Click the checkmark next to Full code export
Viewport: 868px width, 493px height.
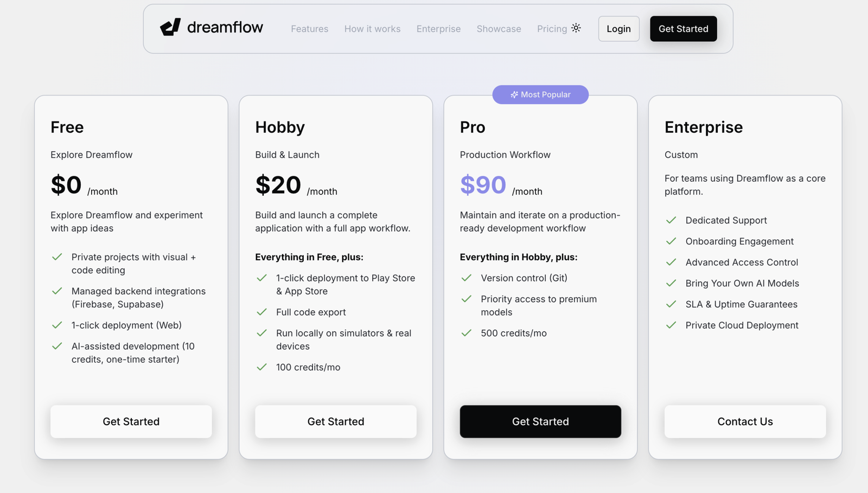tap(261, 312)
